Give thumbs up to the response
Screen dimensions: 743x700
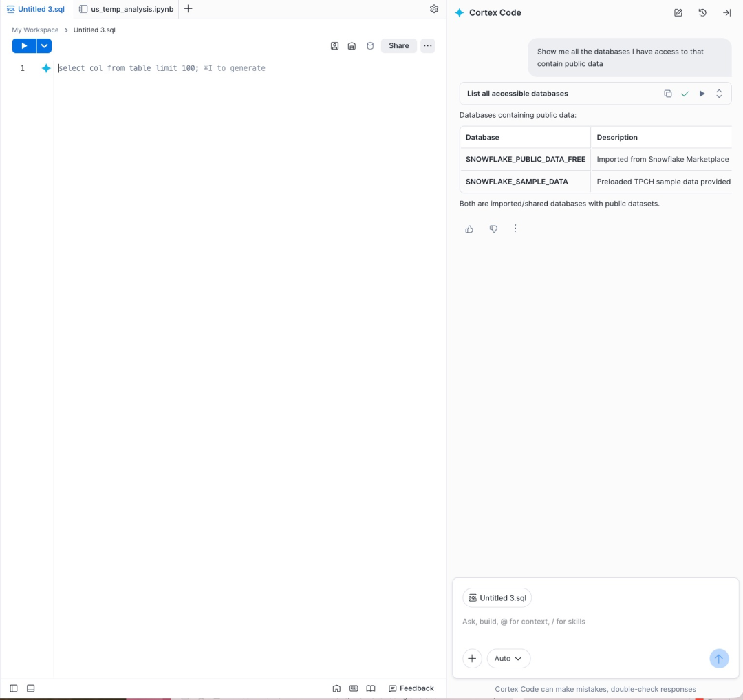[x=469, y=229]
